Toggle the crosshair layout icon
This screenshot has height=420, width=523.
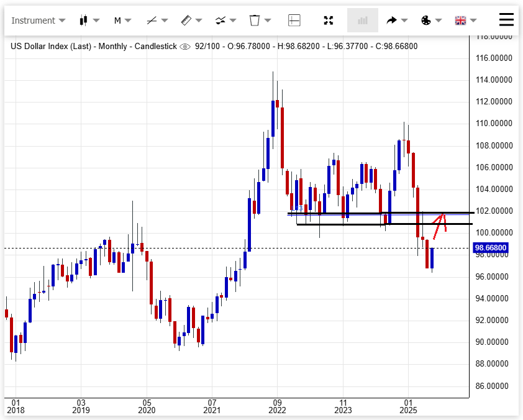click(x=294, y=21)
